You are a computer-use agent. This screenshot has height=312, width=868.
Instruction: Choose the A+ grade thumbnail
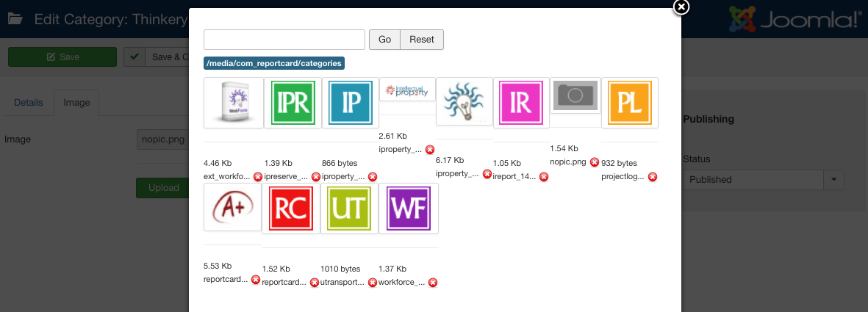tap(232, 207)
